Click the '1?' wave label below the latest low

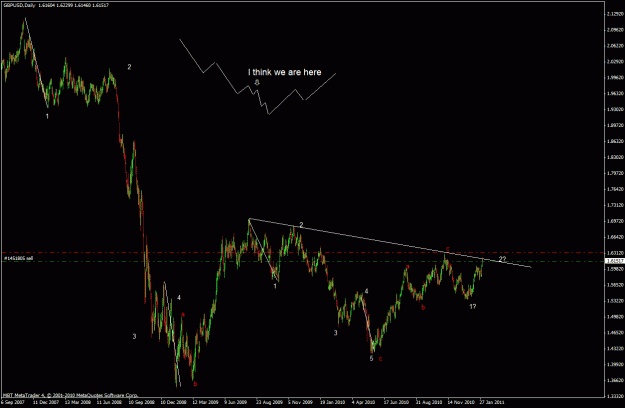tap(472, 306)
